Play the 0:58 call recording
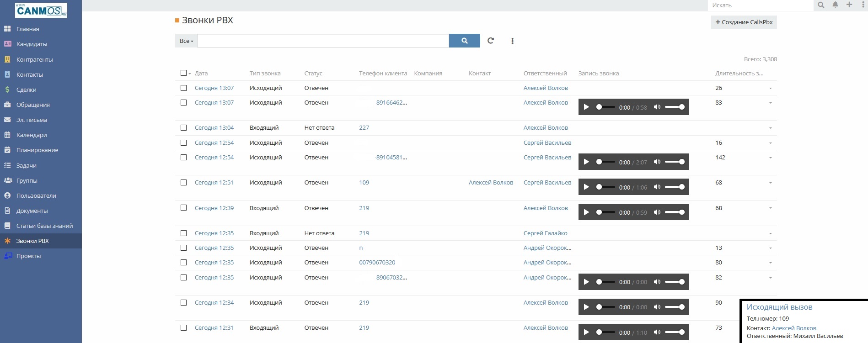Screen dimensions: 868x343 click(586, 107)
